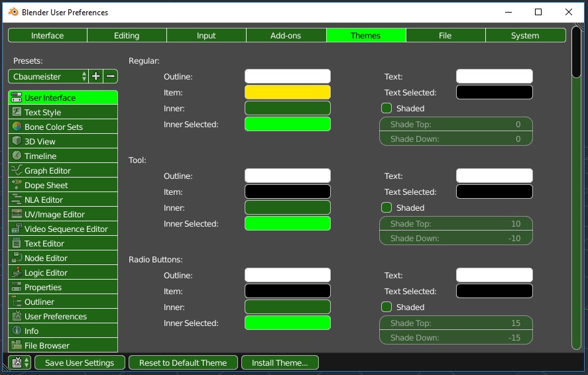Click the Text Editor icon
Image resolution: width=588 pixels, height=375 pixels.
click(17, 243)
